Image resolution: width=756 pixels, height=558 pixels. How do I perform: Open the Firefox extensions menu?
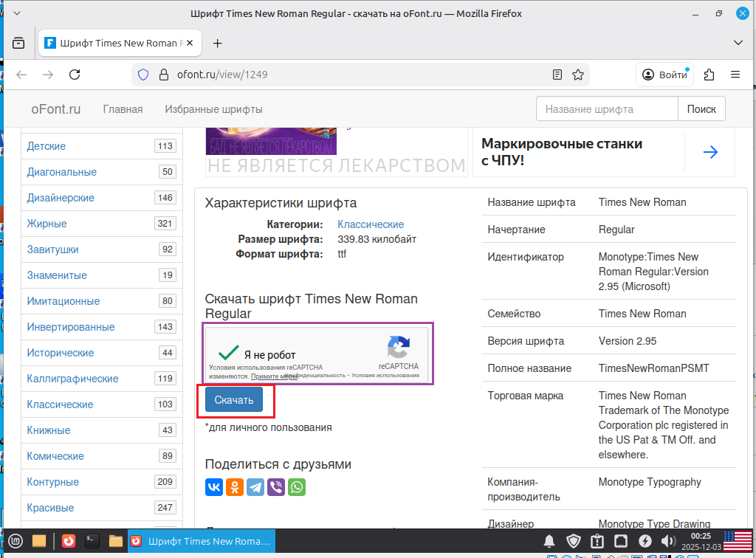point(709,75)
